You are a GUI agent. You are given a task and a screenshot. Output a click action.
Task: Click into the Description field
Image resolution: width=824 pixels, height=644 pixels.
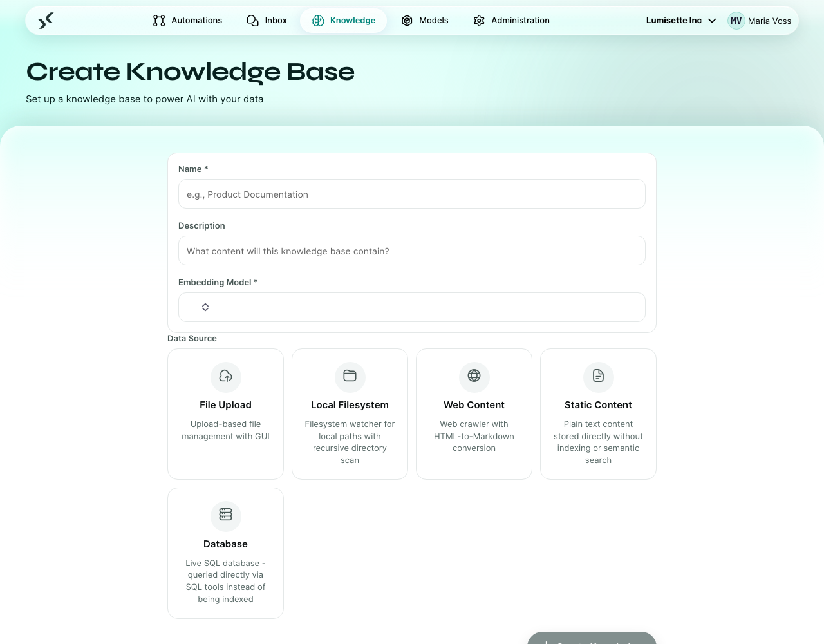pos(412,251)
